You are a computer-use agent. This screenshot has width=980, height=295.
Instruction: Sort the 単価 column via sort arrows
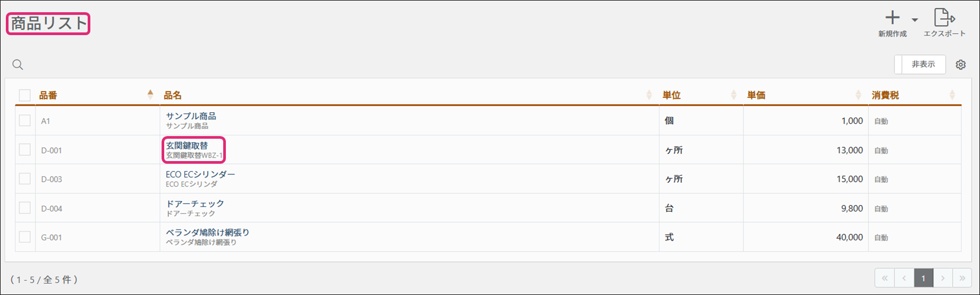pyautogui.click(x=858, y=95)
